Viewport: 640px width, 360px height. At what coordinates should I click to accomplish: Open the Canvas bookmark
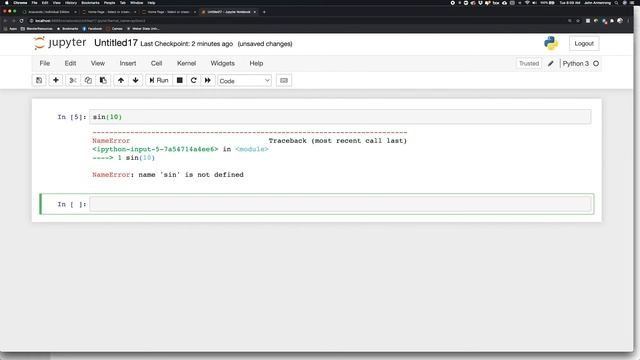tap(115, 29)
